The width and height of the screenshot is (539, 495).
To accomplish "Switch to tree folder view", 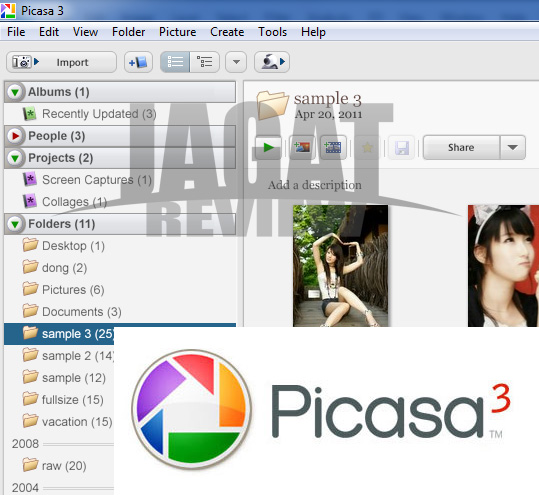I will (205, 62).
